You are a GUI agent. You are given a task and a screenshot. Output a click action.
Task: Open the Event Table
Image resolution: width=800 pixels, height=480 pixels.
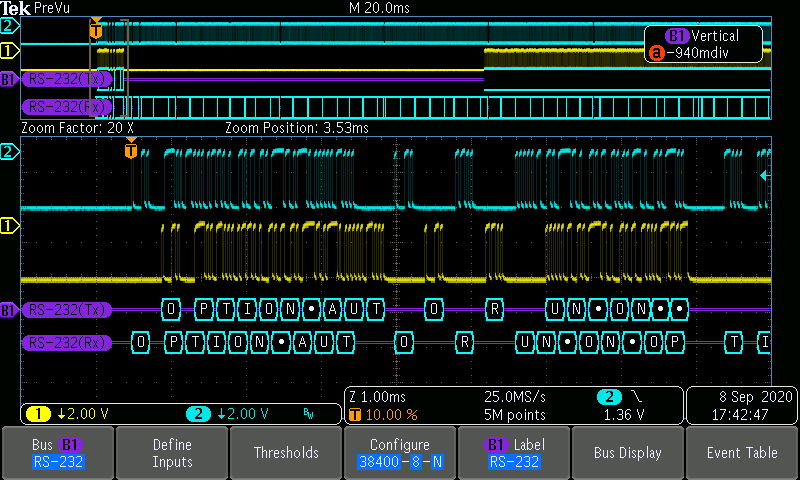pos(742,453)
